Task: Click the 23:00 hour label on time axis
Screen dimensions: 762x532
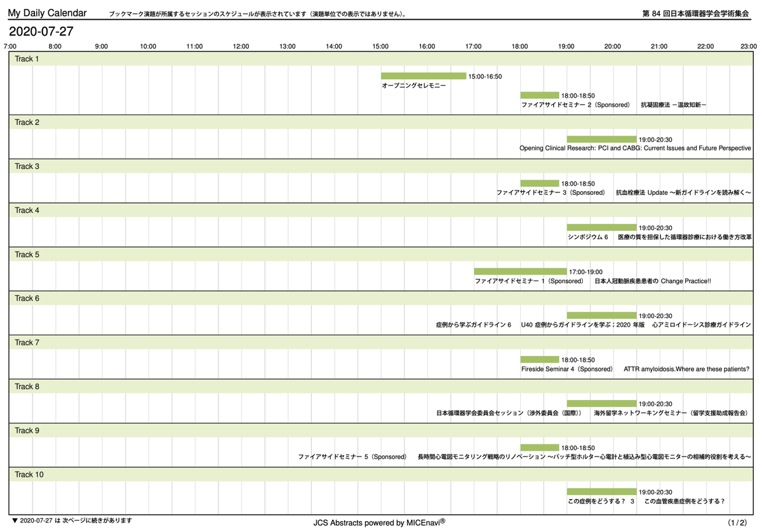Action: 749,46
